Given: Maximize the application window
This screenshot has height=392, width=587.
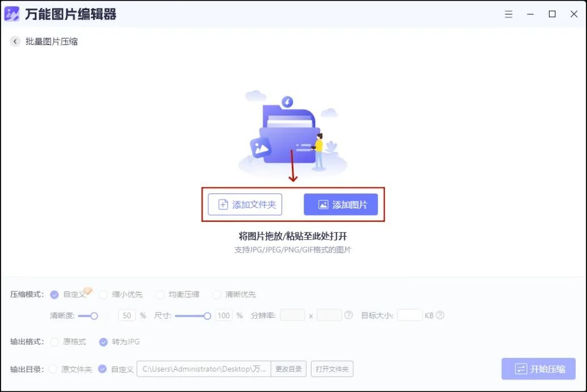Looking at the screenshot, I should (x=552, y=14).
